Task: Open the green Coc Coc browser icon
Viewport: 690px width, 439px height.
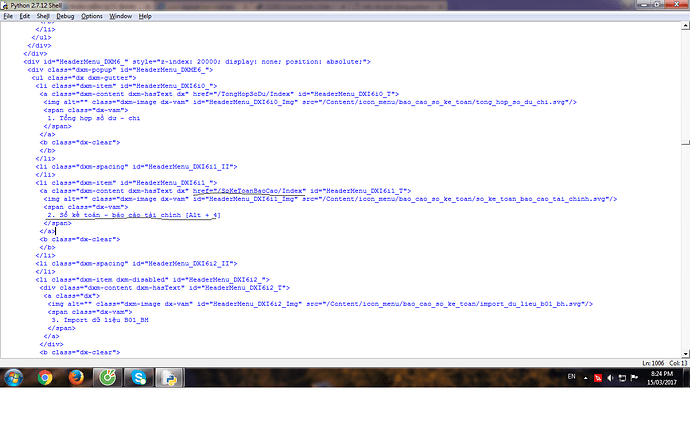Action: click(x=108, y=378)
